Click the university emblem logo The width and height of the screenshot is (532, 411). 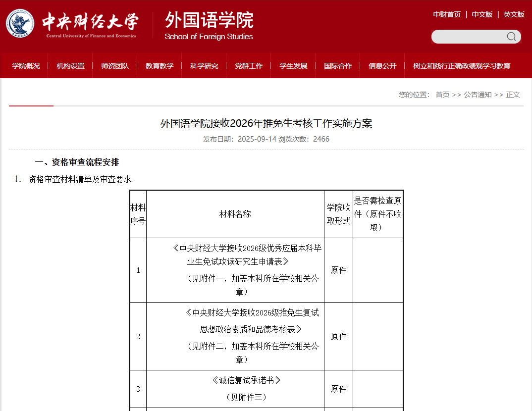point(20,23)
